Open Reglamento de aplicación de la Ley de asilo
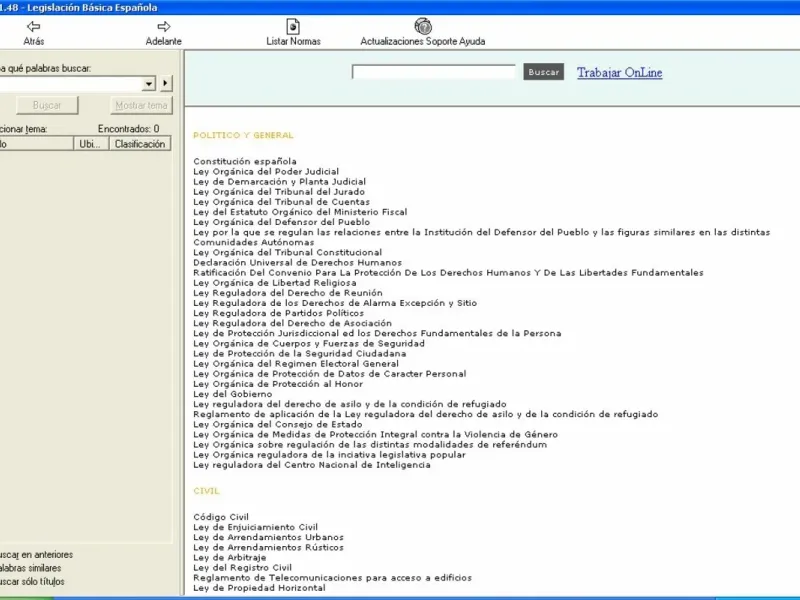Screen dimensions: 800x600 click(x=426, y=414)
